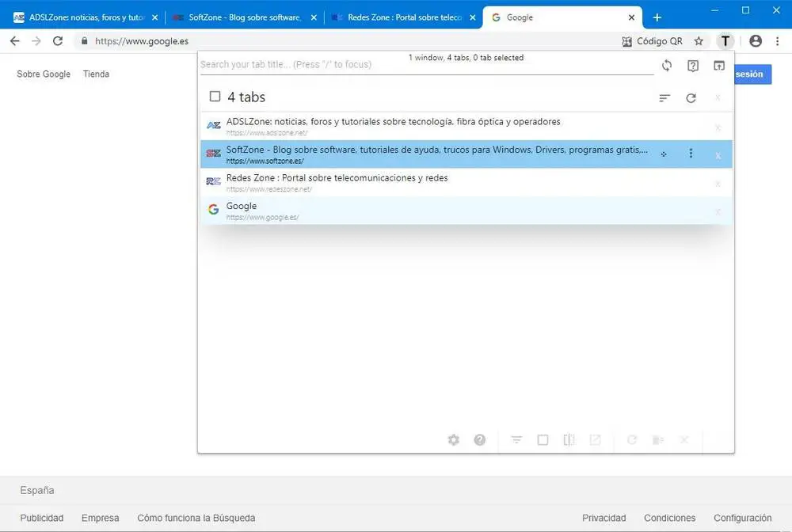Close the ADSLZone browser tab
Viewport: 792px width, 532px height.
154,17
